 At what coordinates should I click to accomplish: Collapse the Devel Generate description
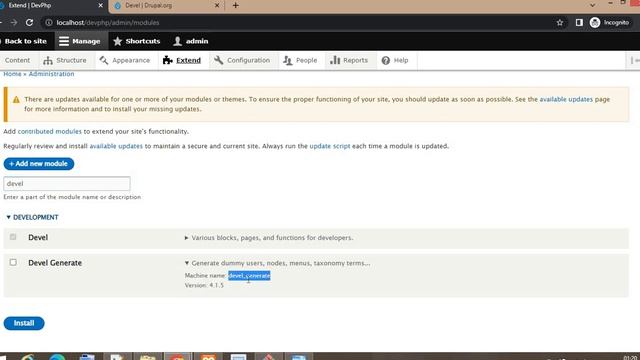coord(278,263)
